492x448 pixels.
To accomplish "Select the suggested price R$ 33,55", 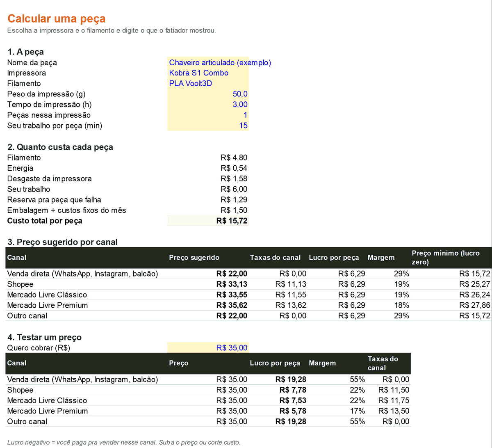I will coord(232,295).
